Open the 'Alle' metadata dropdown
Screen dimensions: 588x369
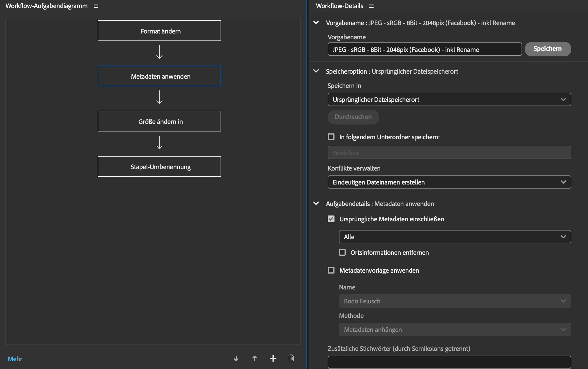pyautogui.click(x=455, y=237)
